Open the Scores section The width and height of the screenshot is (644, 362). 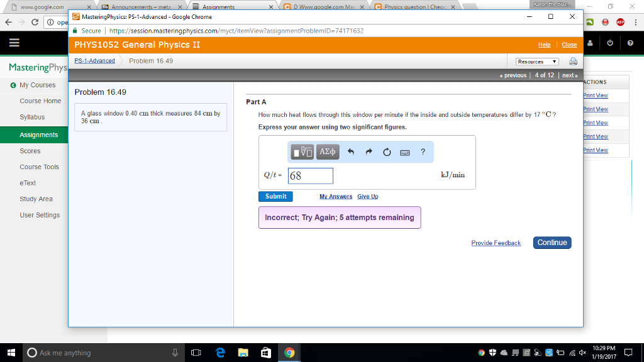(x=30, y=150)
